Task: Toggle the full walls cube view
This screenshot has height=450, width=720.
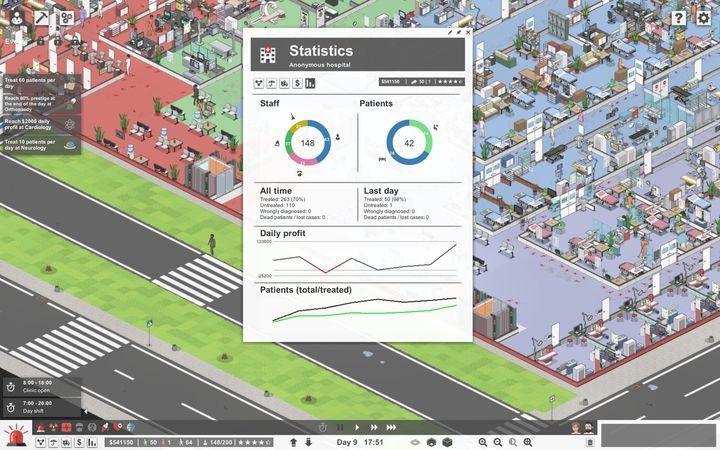Action: pyautogui.click(x=447, y=442)
